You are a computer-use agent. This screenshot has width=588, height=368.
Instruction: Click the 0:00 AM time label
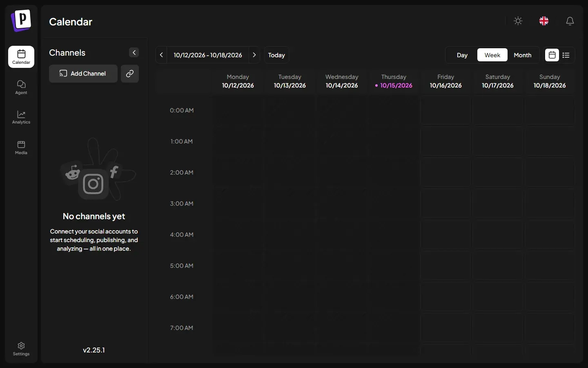182,110
